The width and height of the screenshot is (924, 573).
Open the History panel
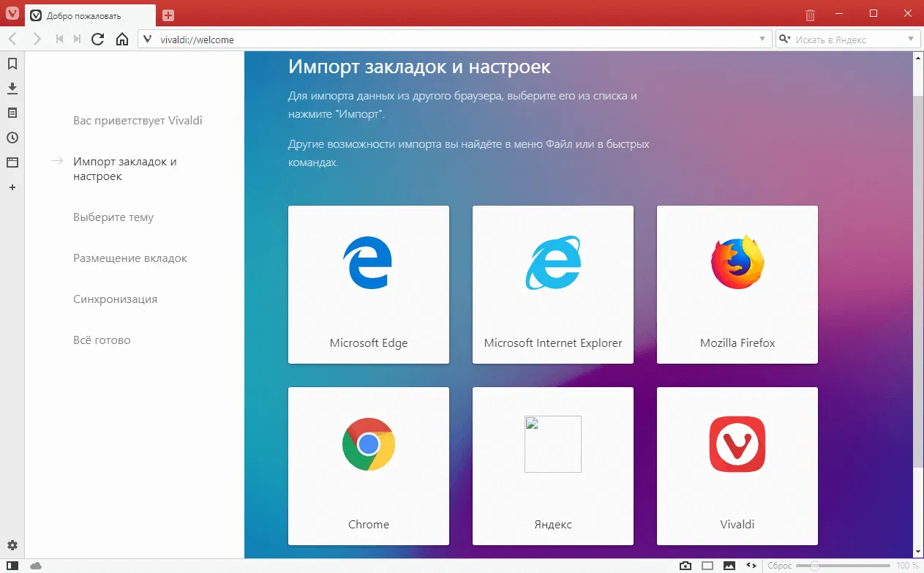[12, 138]
